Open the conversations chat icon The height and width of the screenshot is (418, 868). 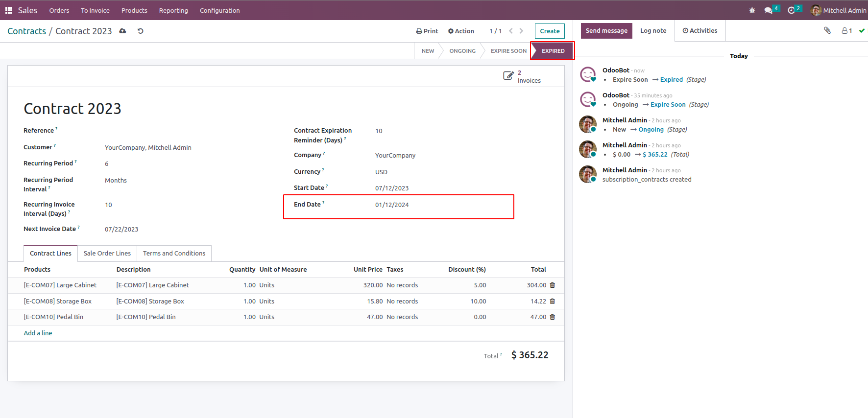[x=768, y=10]
